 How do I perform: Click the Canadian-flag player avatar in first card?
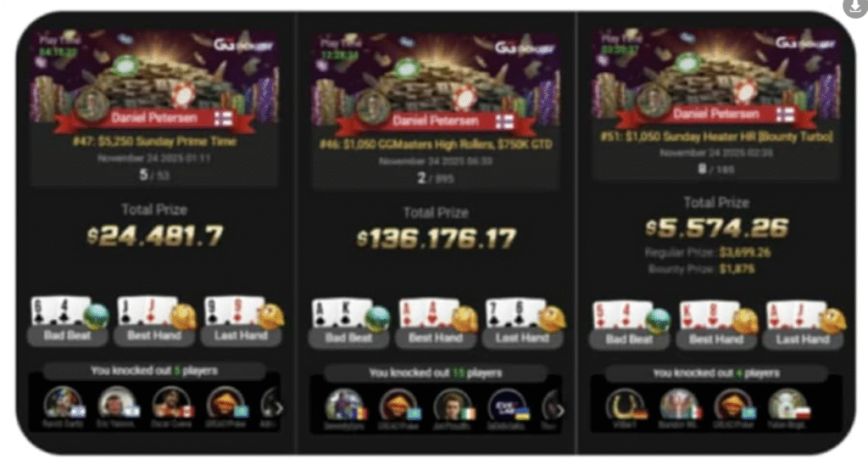[171, 403]
